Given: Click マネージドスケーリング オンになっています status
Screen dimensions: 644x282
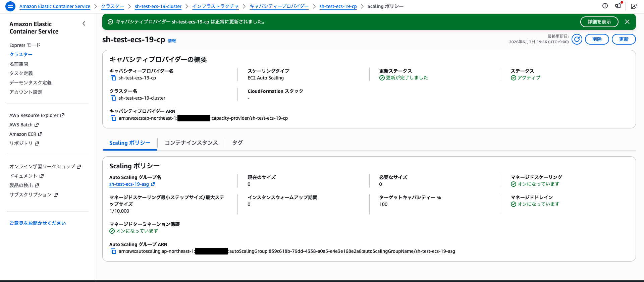Looking at the screenshot, I should pyautogui.click(x=535, y=184).
